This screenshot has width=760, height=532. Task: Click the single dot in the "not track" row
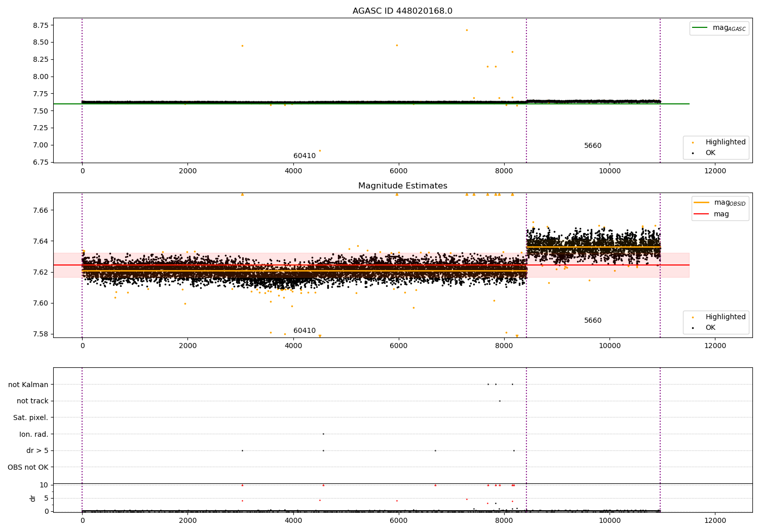(x=500, y=401)
